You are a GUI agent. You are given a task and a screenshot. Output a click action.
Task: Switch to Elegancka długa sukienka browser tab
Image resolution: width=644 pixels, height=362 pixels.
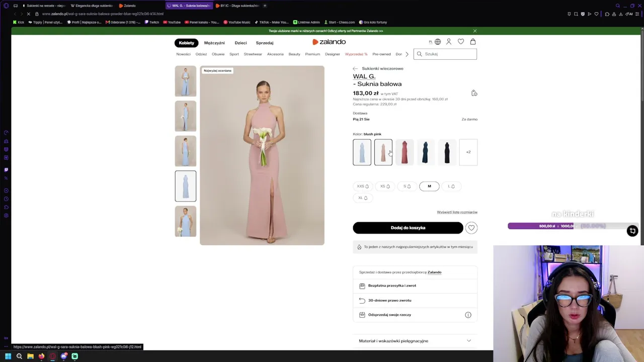pyautogui.click(x=91, y=6)
